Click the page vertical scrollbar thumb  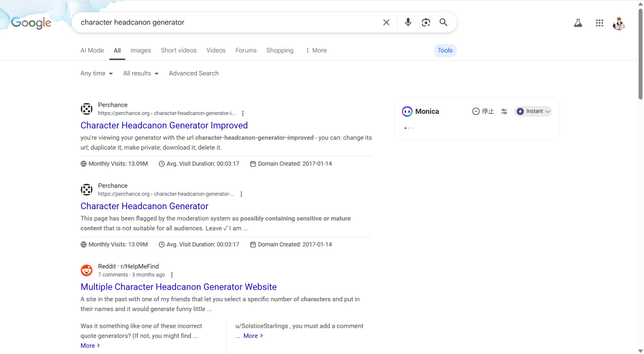[640, 54]
